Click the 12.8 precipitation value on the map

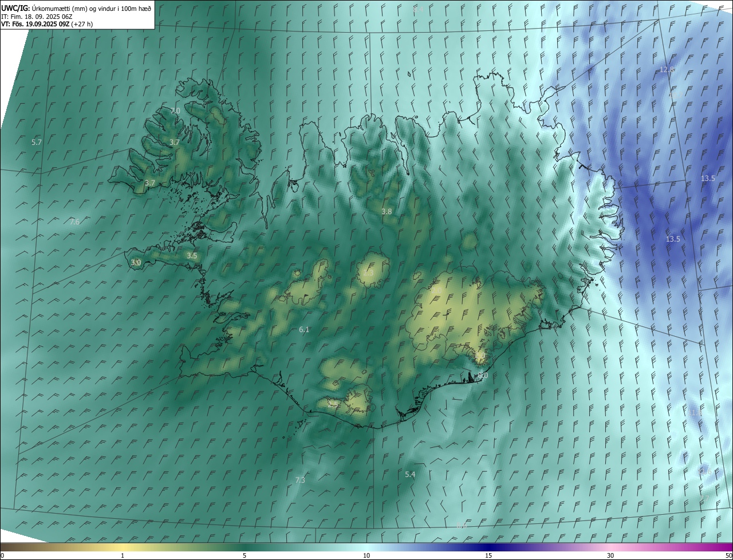point(667,69)
